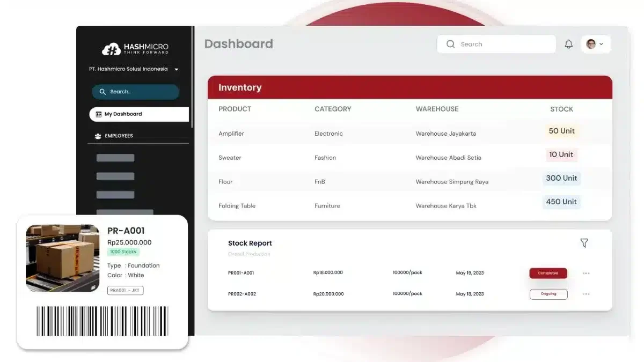Click the Completed status button

tap(548, 273)
